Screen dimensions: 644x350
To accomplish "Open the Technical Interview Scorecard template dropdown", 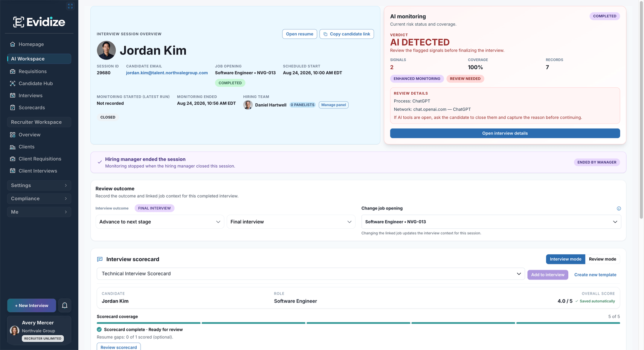I will [x=311, y=274].
